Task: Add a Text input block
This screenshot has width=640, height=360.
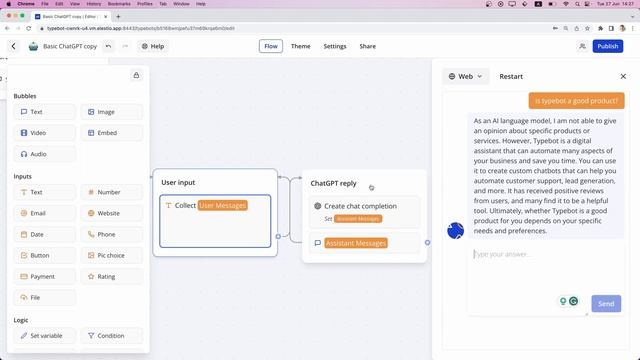Action: tap(44, 192)
